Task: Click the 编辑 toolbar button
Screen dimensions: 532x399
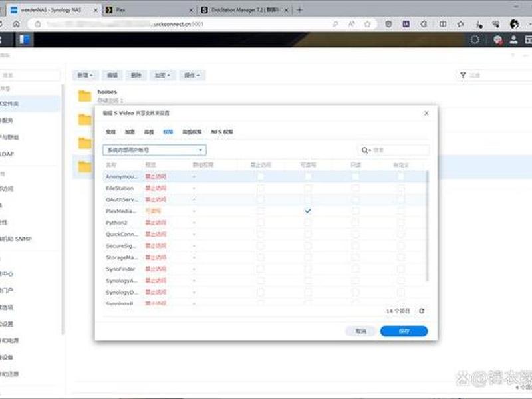Action: (x=112, y=75)
